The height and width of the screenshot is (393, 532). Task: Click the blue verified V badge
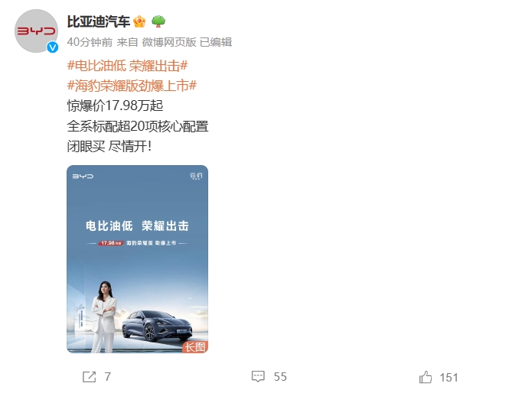(x=52, y=47)
